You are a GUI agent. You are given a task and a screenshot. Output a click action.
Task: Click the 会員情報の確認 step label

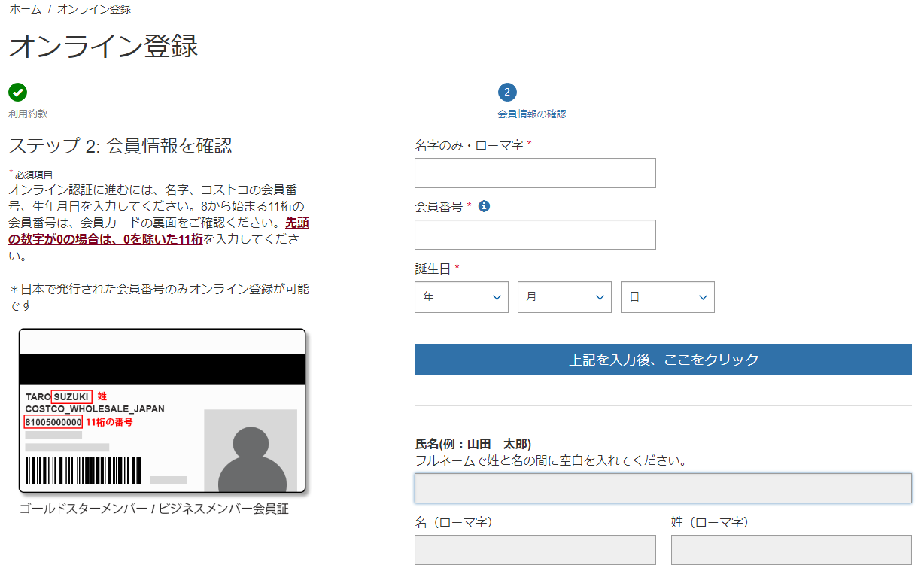[x=532, y=114]
